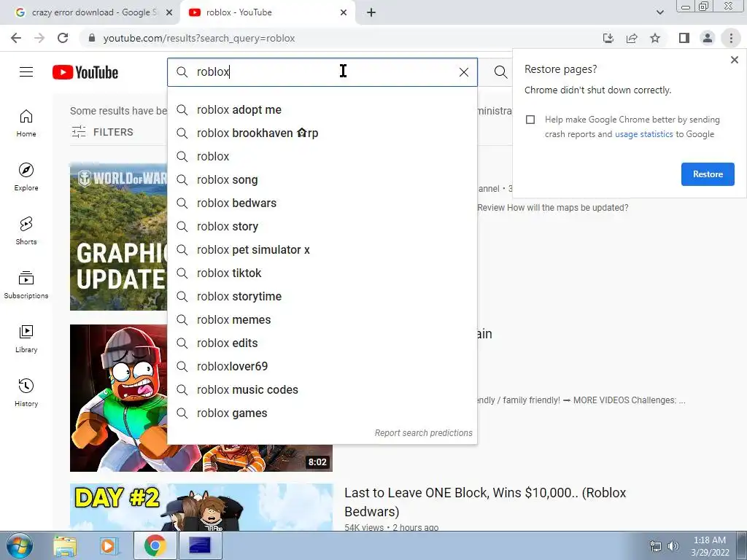Click 'Report search predictions'
The height and width of the screenshot is (560, 747).
424,433
